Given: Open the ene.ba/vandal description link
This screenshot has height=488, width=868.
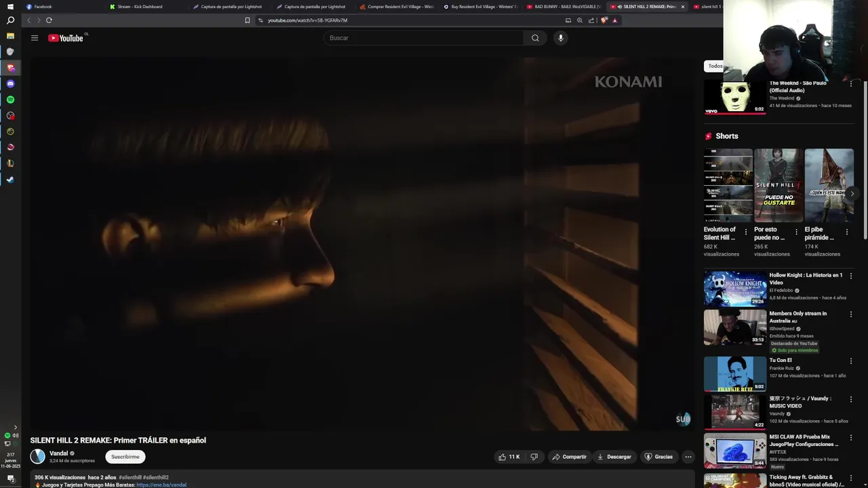Looking at the screenshot, I should click(161, 485).
